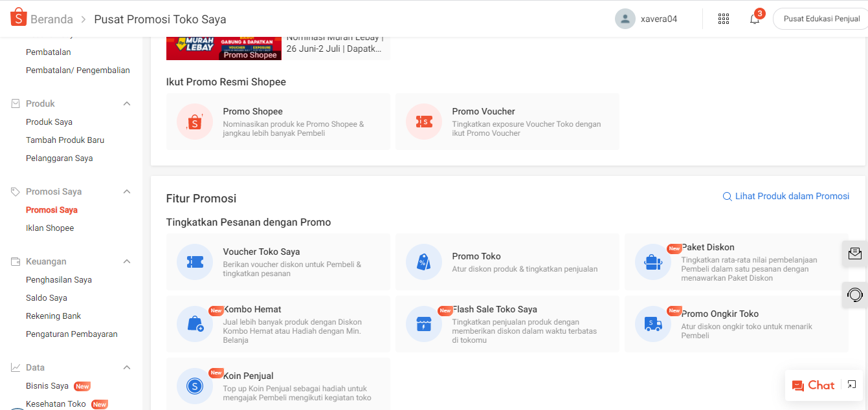Viewport: 868px width, 410px height.
Task: Open the inbox mail icon at the right edge
Action: click(x=855, y=254)
